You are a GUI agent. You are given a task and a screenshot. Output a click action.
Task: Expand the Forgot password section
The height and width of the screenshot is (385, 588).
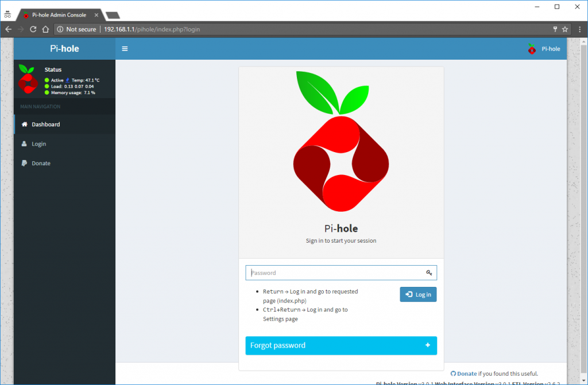341,345
